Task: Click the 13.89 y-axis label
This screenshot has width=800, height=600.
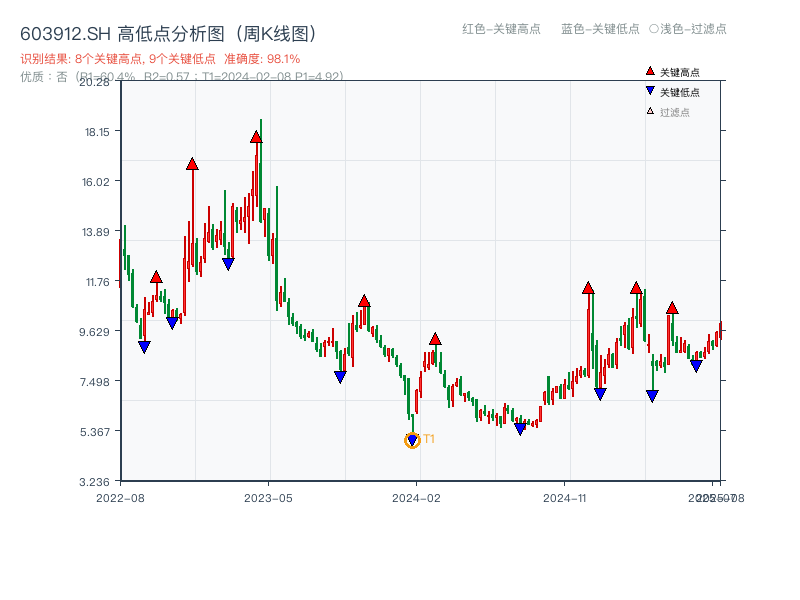Action: [x=96, y=232]
